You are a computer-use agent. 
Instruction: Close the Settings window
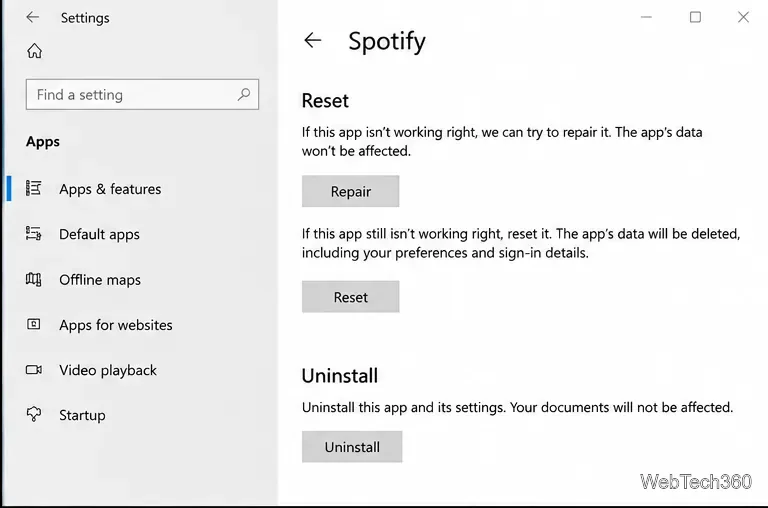click(743, 17)
